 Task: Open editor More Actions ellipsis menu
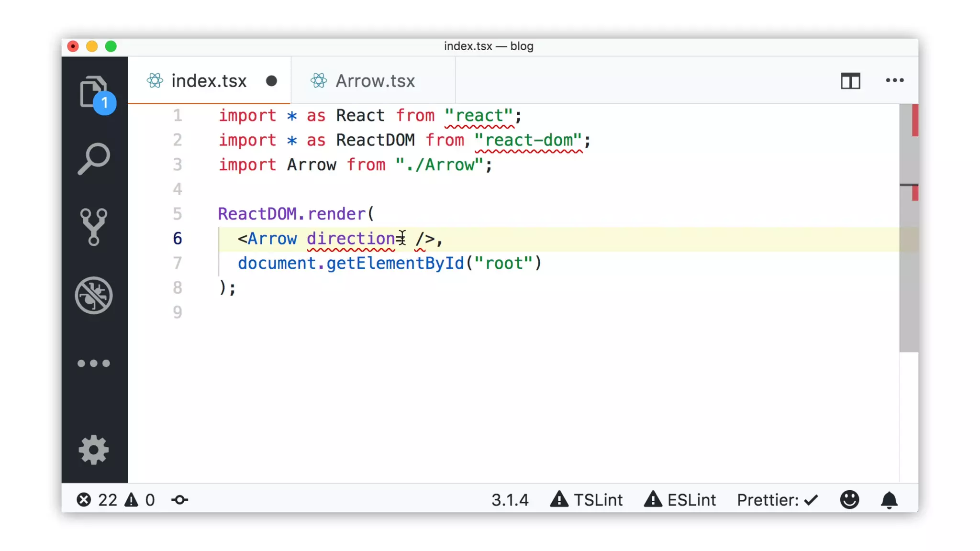pos(894,80)
